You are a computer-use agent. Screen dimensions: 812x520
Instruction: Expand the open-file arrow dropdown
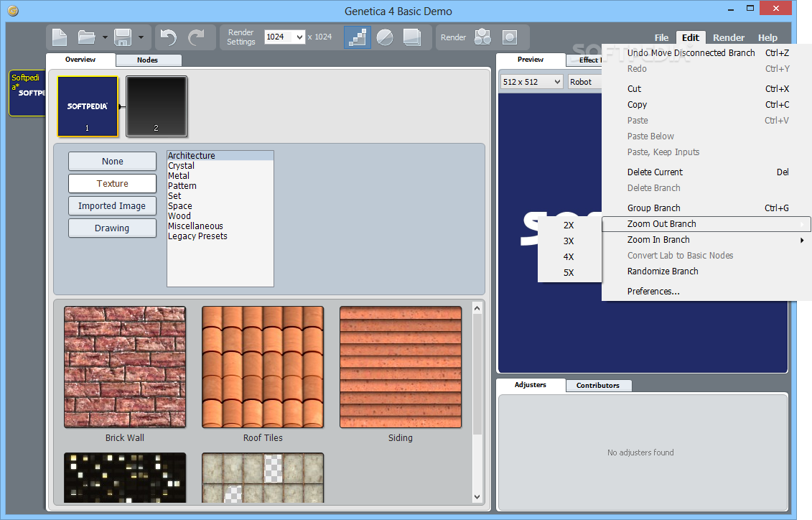105,37
